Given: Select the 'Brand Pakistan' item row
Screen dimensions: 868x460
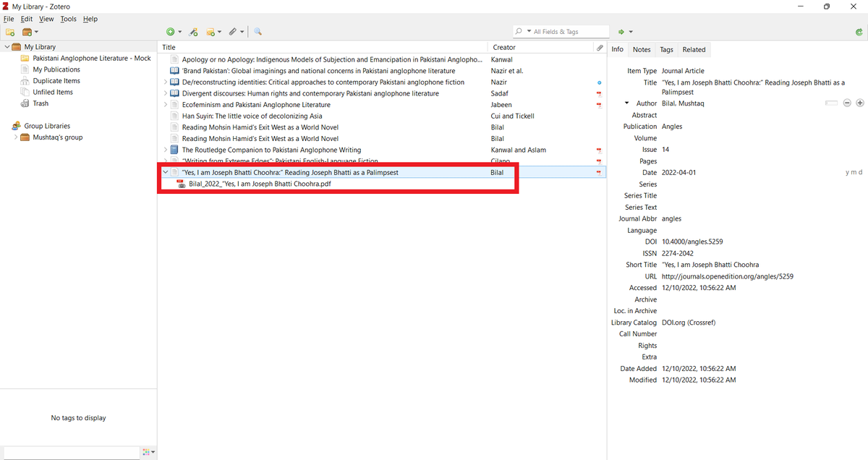Looking at the screenshot, I should point(381,71).
